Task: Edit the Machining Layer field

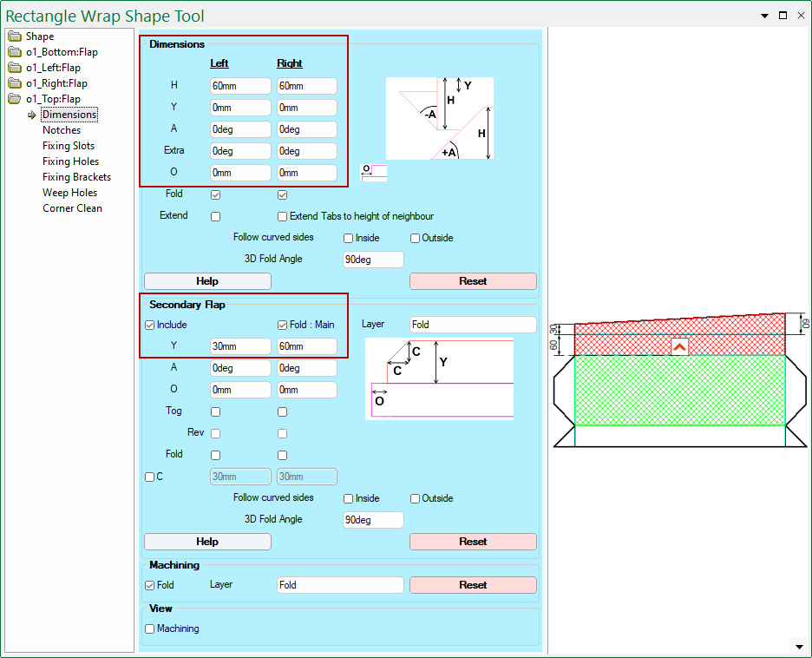Action: coord(340,585)
